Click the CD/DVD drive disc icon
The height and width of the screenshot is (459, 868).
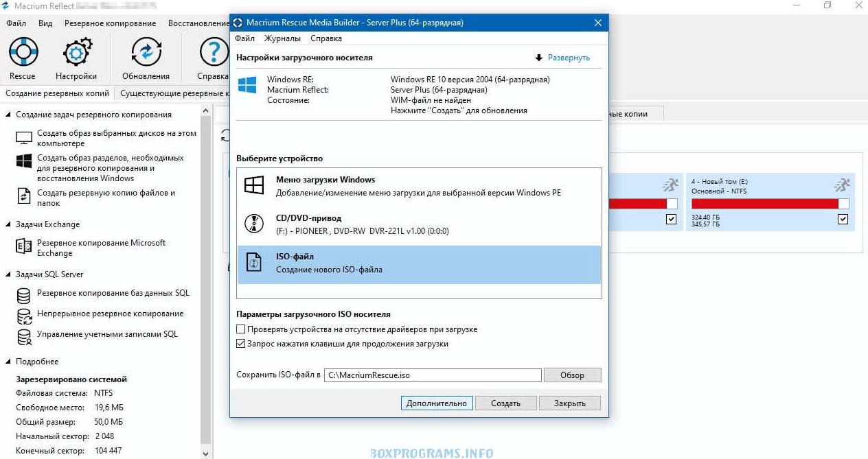click(255, 224)
